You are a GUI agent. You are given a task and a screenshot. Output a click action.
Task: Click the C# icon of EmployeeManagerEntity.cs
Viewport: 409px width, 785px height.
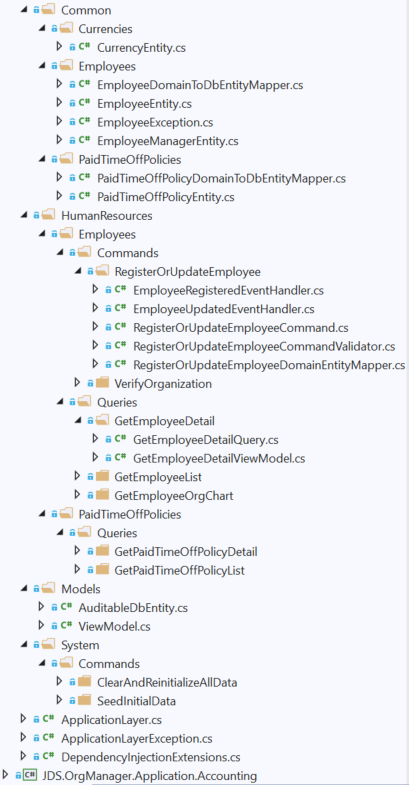pos(84,141)
